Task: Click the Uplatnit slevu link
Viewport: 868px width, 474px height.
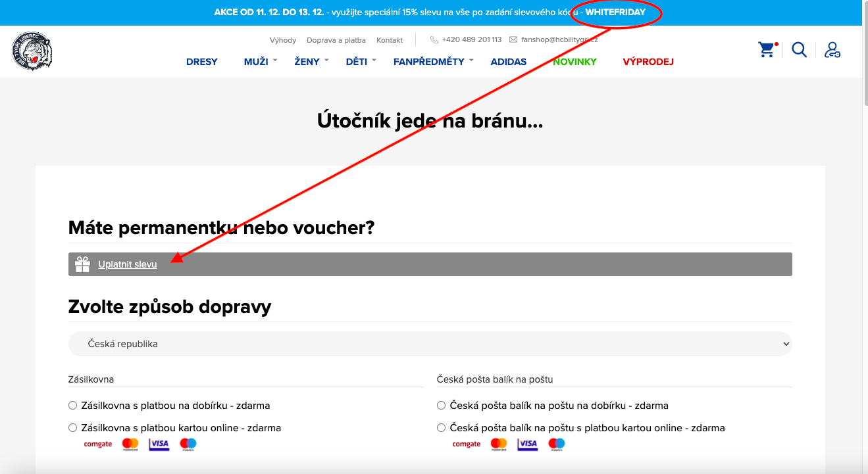Action: pos(128,264)
